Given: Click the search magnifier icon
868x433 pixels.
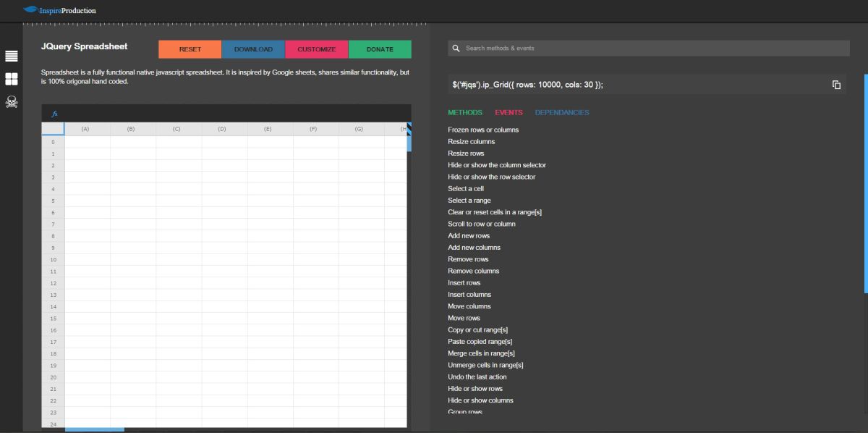Looking at the screenshot, I should [456, 49].
